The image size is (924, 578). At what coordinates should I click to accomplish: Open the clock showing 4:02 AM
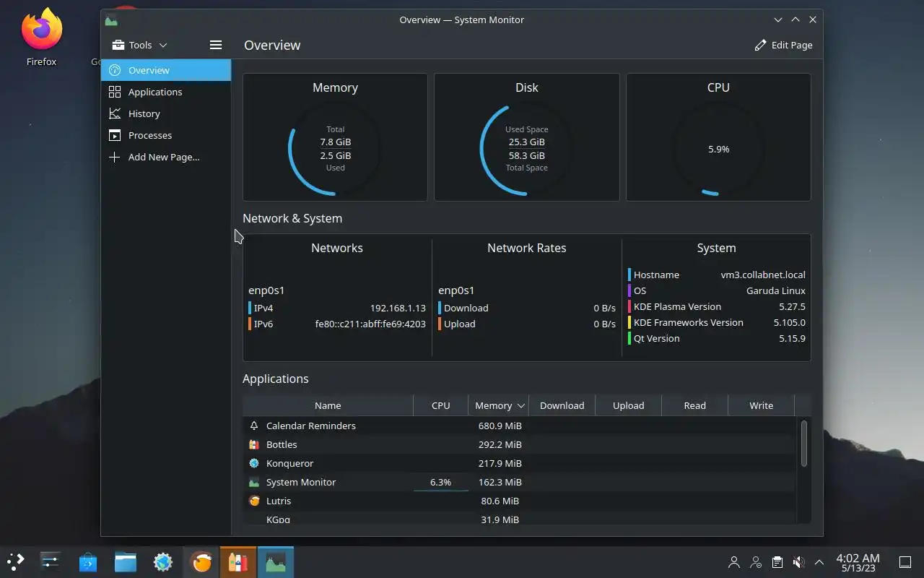[858, 562]
